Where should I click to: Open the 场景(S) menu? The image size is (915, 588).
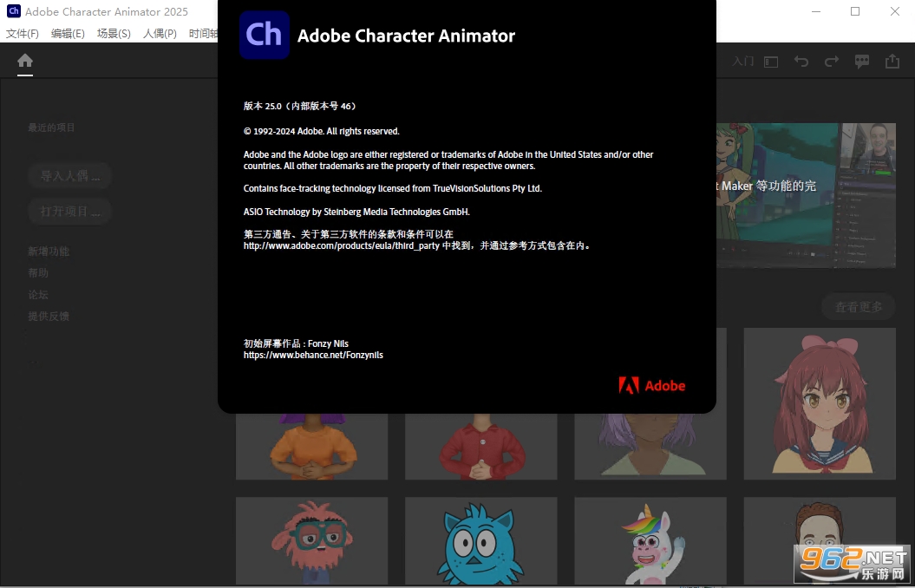114,33
